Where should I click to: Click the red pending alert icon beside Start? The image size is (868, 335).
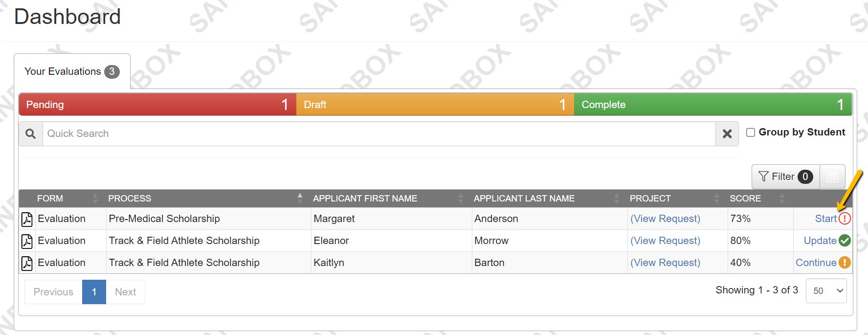(x=845, y=219)
